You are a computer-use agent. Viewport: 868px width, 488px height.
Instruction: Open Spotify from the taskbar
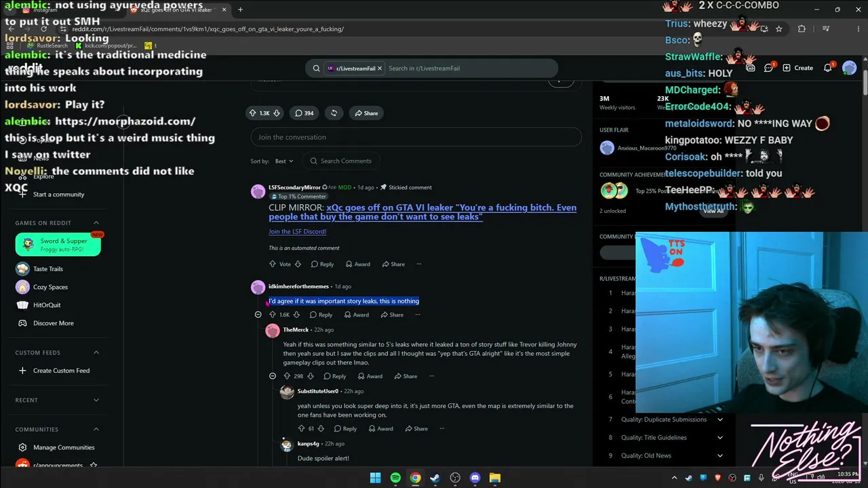[395, 478]
